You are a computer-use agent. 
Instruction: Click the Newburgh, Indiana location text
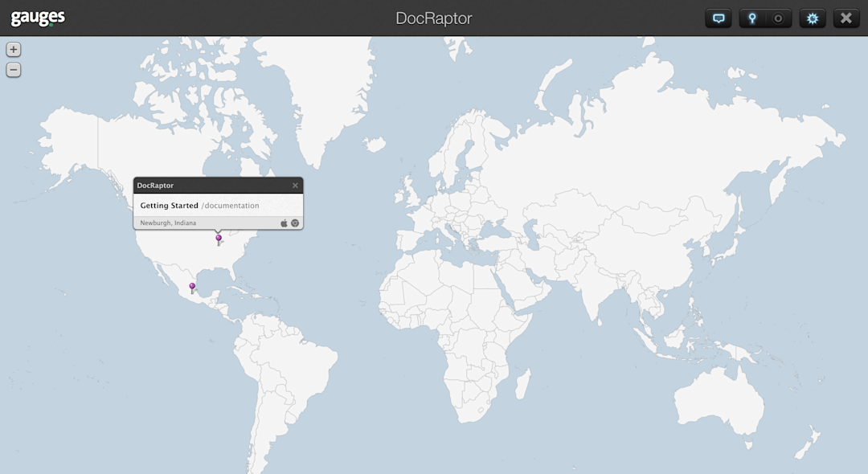pyautogui.click(x=168, y=223)
